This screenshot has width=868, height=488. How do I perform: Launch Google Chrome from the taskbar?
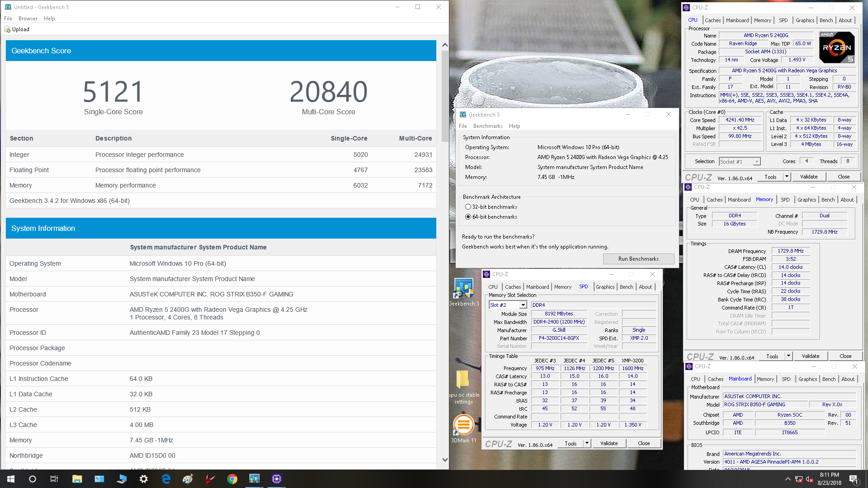pyautogui.click(x=232, y=479)
